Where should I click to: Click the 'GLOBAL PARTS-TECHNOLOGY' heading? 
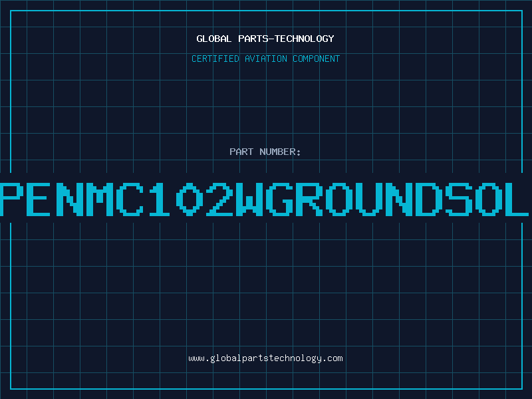click(265, 39)
